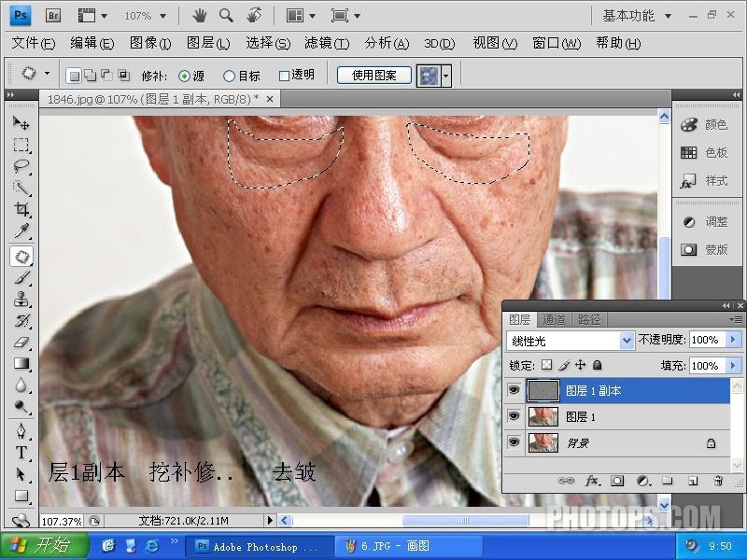Select the Dodge tool
Viewport: 747px width, 560px height.
tap(21, 406)
